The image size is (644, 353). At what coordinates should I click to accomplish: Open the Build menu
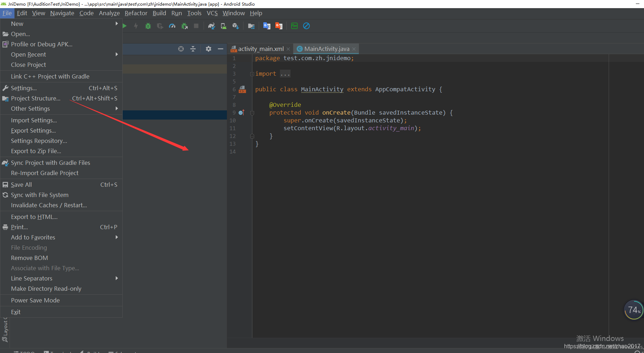click(159, 13)
